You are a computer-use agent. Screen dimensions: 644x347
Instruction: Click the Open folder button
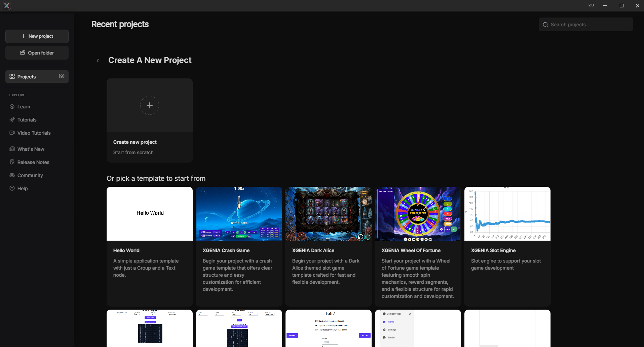coord(37,53)
